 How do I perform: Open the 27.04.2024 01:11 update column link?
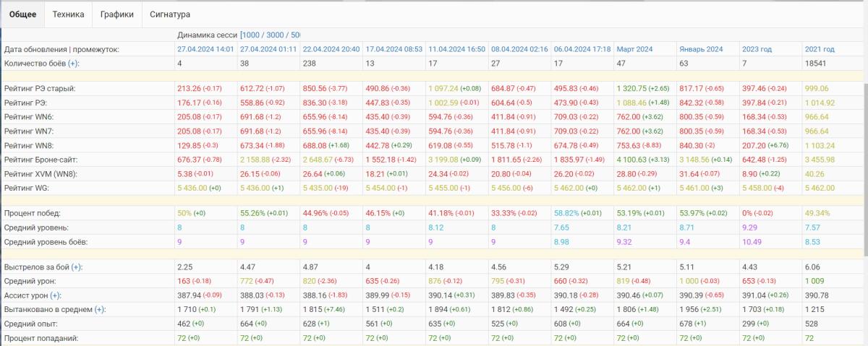(x=268, y=49)
